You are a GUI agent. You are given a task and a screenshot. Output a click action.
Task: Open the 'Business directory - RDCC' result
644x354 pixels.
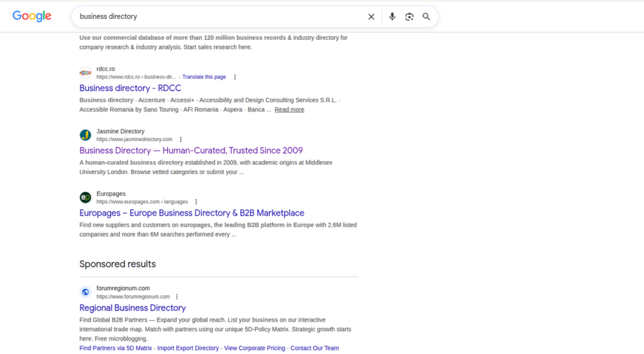click(130, 88)
